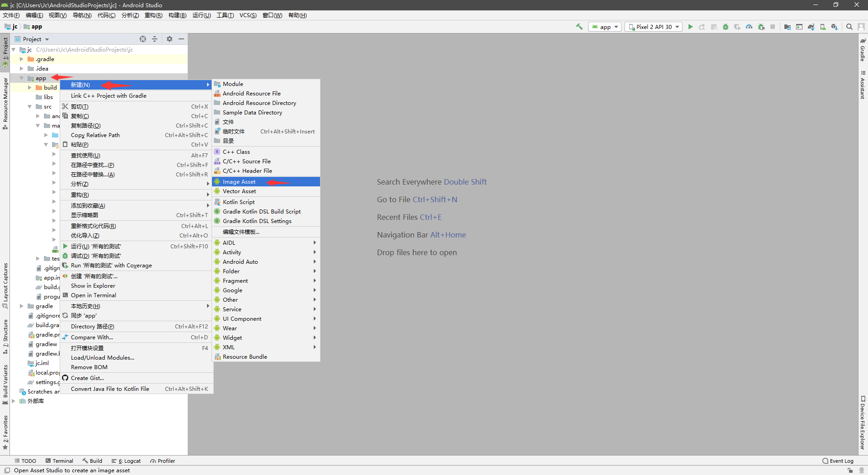Screen dimensions: 868x475
Task: Expand the 外部库 node arrow
Action: pyautogui.click(x=13, y=401)
